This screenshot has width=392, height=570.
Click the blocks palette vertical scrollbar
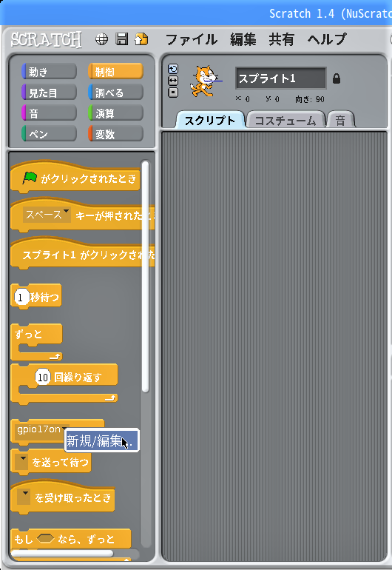[x=145, y=277]
